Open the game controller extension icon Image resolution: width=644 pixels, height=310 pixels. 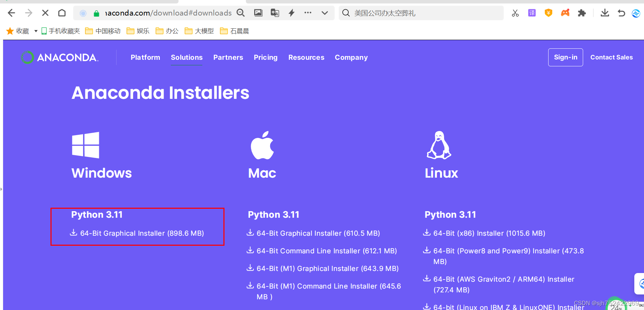tap(565, 13)
